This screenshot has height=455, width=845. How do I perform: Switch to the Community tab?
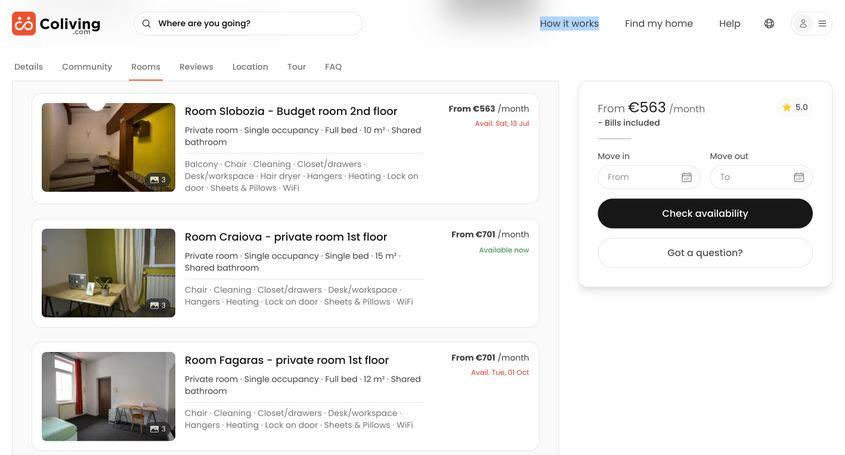pyautogui.click(x=87, y=67)
